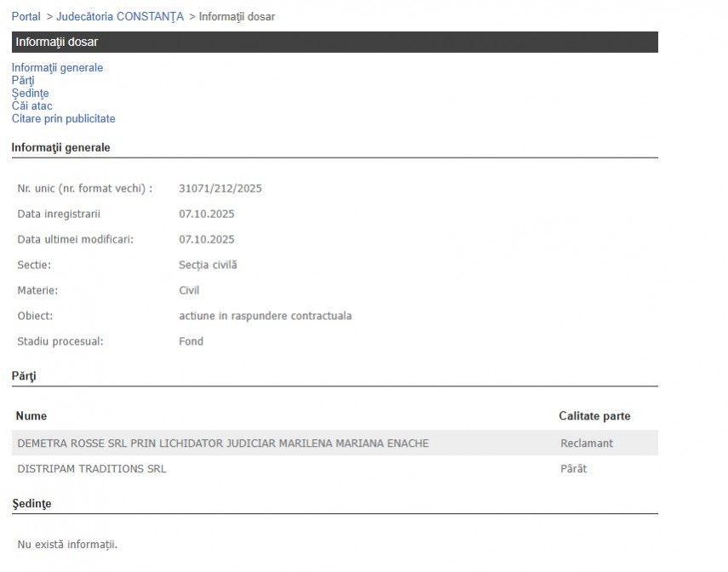The image size is (728, 572).
Task: Click the Portal breadcrumb link
Action: coord(26,17)
